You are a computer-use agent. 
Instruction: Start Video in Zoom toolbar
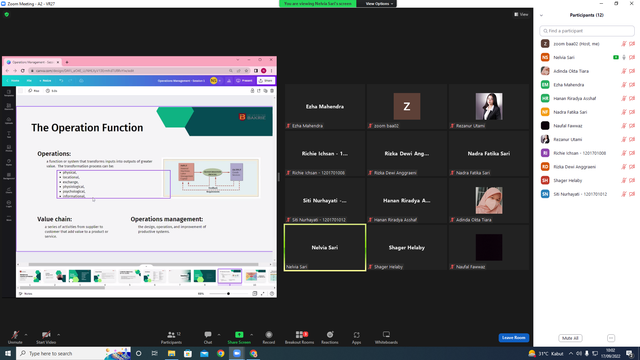pos(46,337)
